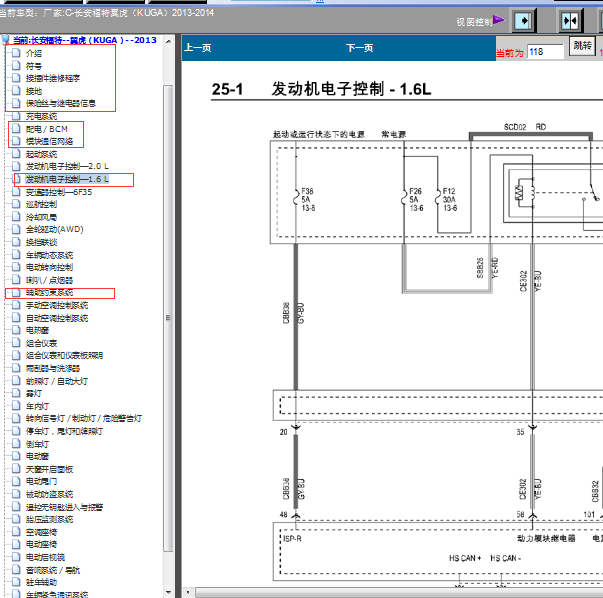Open the 天窗开启面板 entry
The width and height of the screenshot is (603, 598).
click(49, 469)
